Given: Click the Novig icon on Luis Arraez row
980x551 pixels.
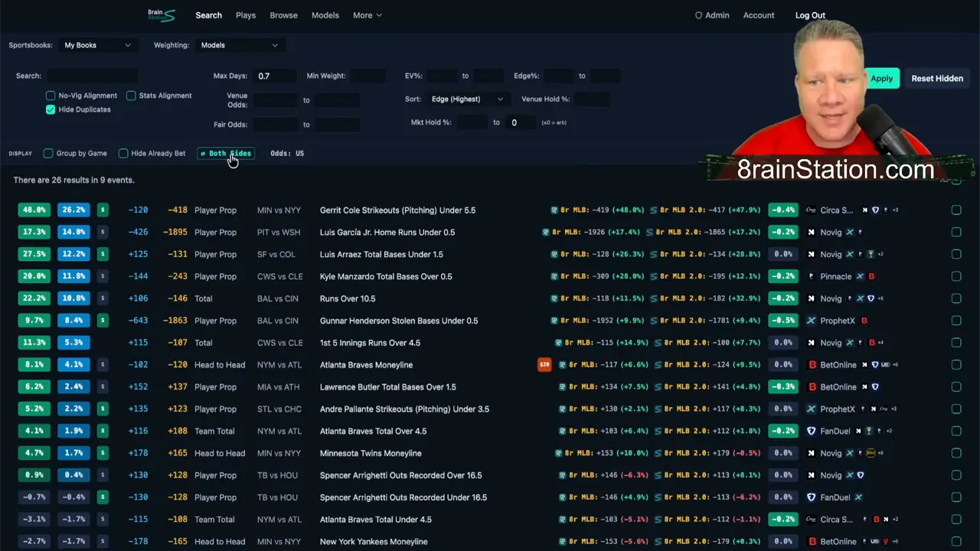Looking at the screenshot, I should coord(812,254).
